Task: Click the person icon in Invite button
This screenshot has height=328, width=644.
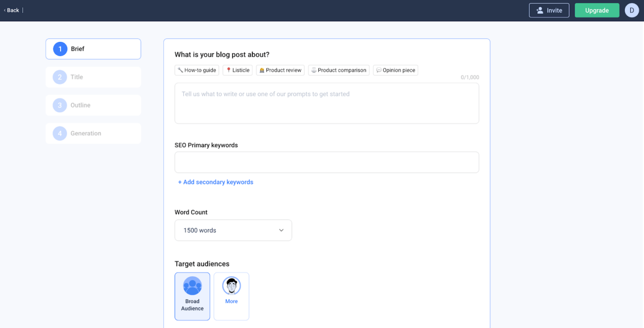Action: click(540, 10)
